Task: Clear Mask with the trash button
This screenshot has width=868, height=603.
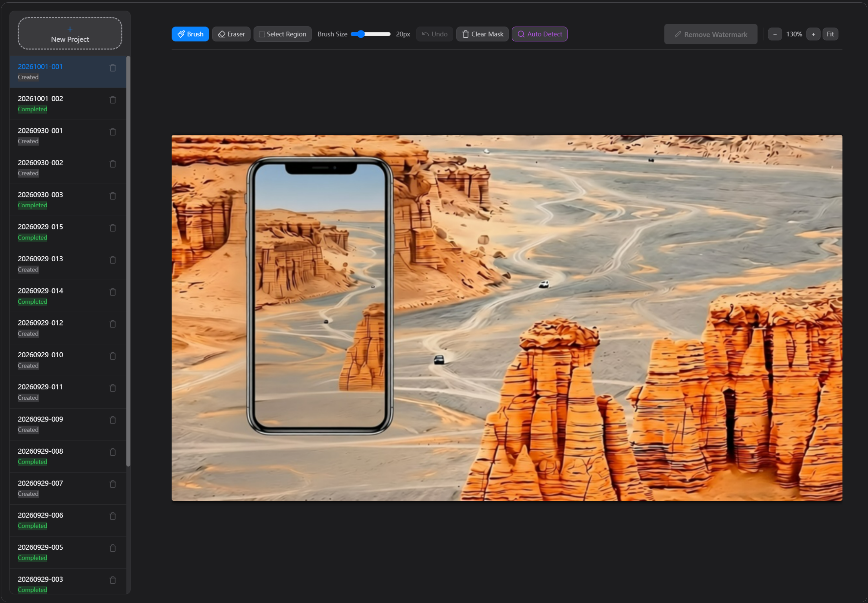Action: pyautogui.click(x=482, y=34)
